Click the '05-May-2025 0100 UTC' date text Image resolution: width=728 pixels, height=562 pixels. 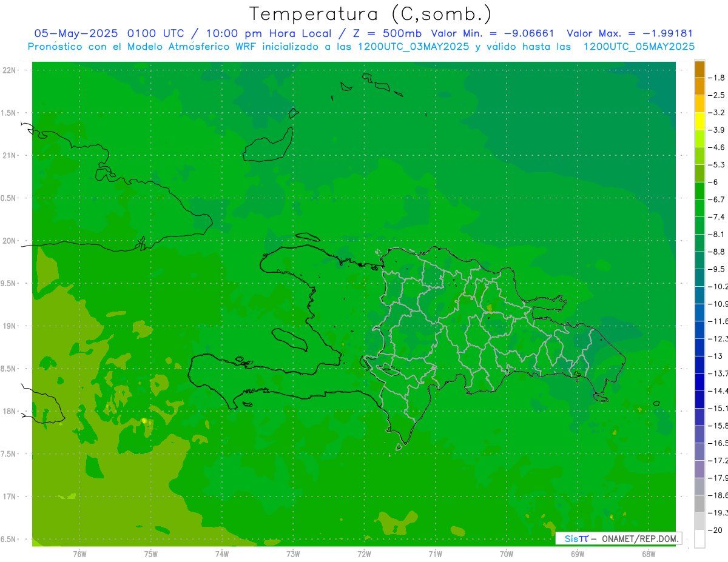coord(109,33)
